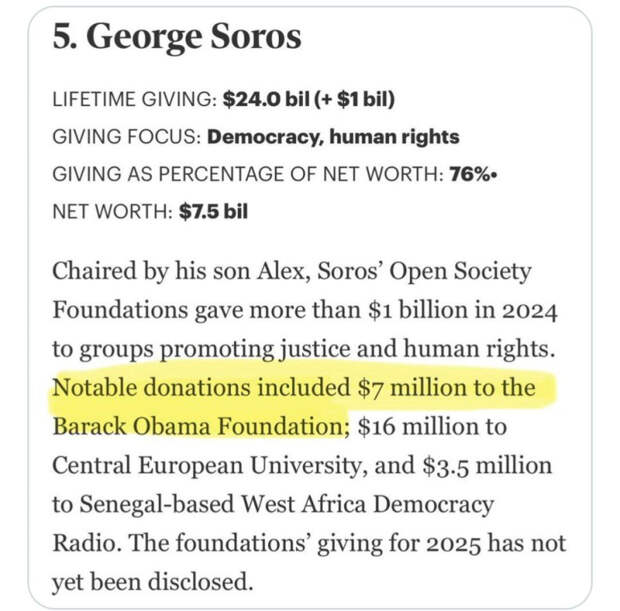Screen dimensions: 620x611
Task: Select the "$16 million" amount
Action: [x=409, y=426]
